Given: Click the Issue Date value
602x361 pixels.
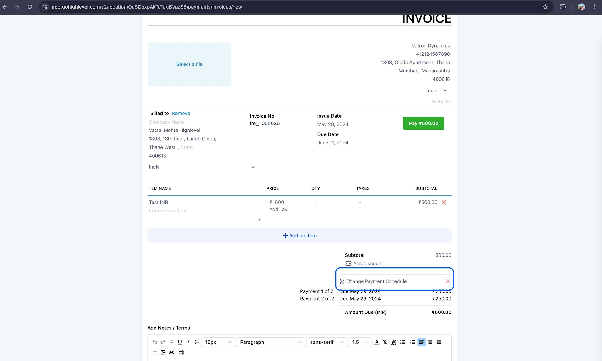Looking at the screenshot, I should (x=332, y=124).
